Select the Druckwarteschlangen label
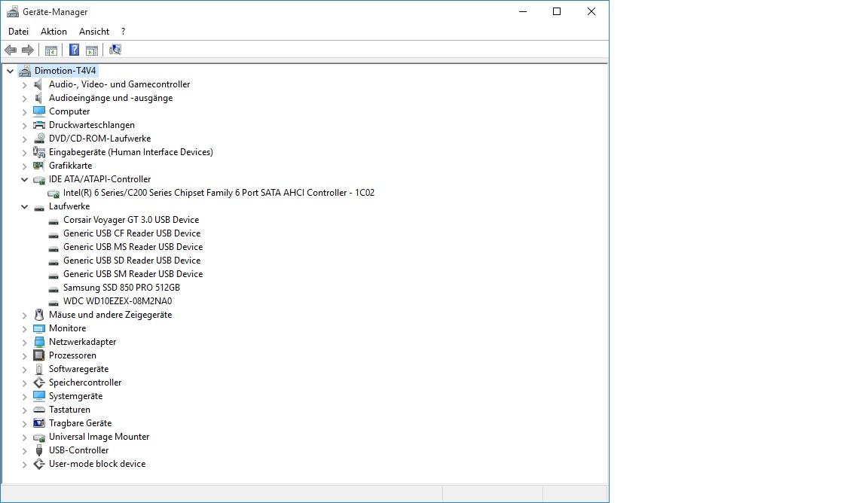 91,125
